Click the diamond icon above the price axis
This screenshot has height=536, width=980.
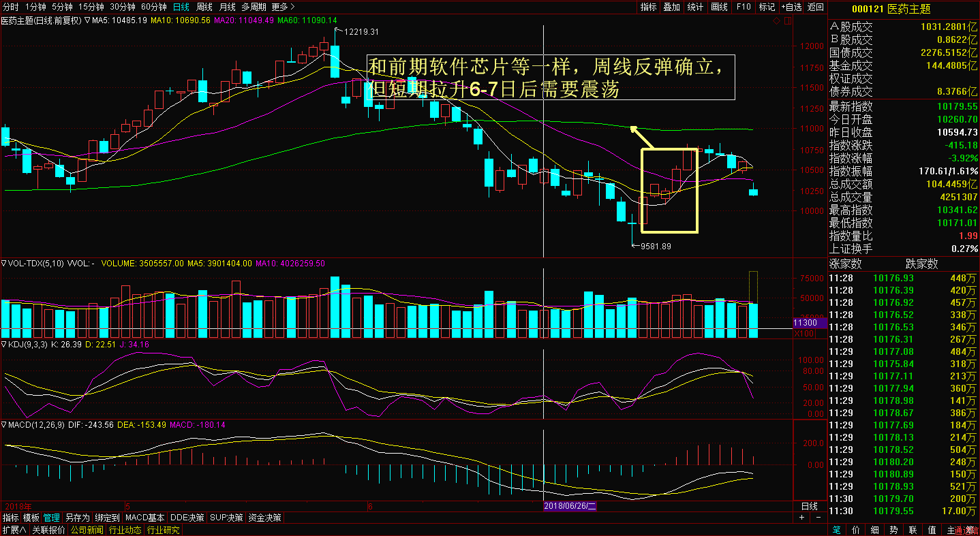[777, 20]
